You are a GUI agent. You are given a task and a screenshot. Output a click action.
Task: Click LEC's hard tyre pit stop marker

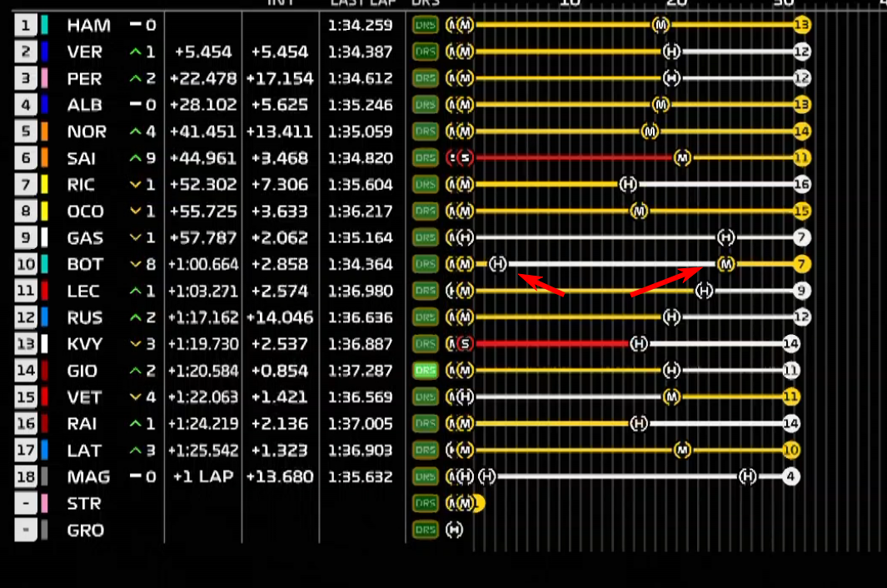pos(705,291)
